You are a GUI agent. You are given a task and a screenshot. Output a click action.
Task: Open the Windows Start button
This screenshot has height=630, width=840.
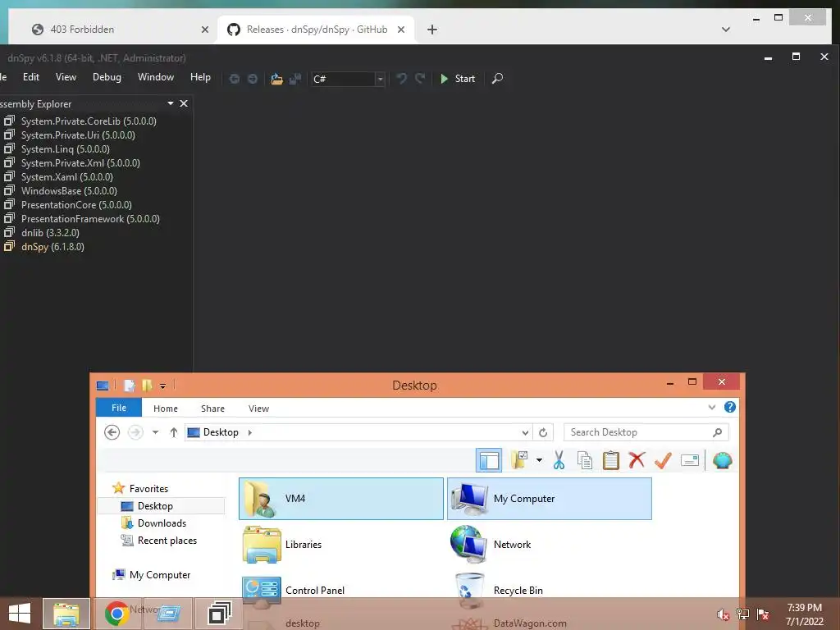pos(20,614)
